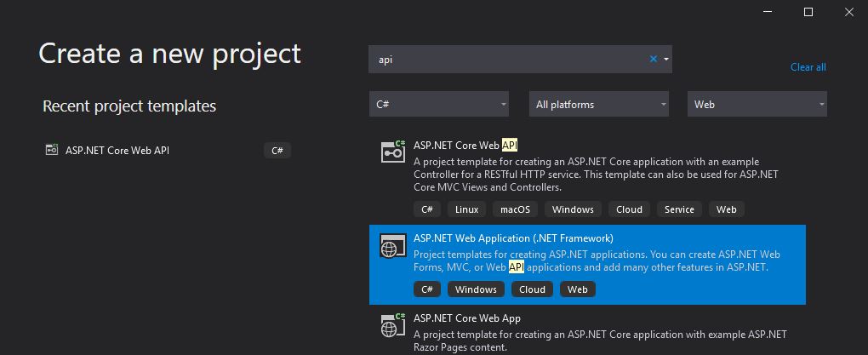Click the Windows tag on Core Web API
Image resolution: width=868 pixels, height=355 pixels.
pyautogui.click(x=573, y=209)
